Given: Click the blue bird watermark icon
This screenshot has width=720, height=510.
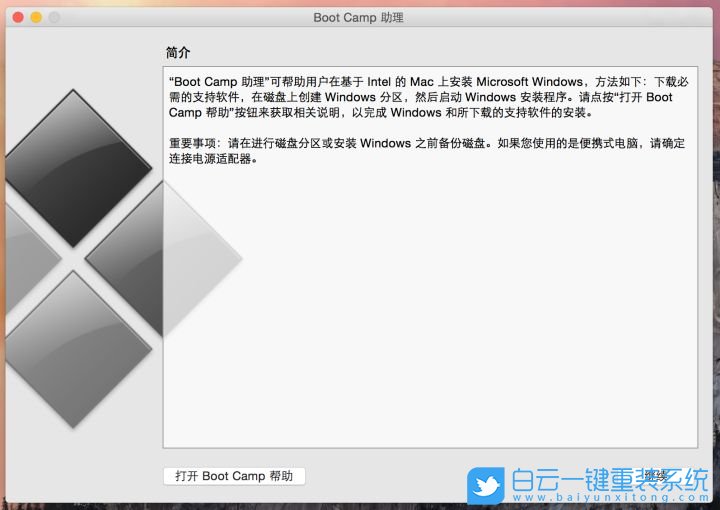Looking at the screenshot, I should point(487,487).
